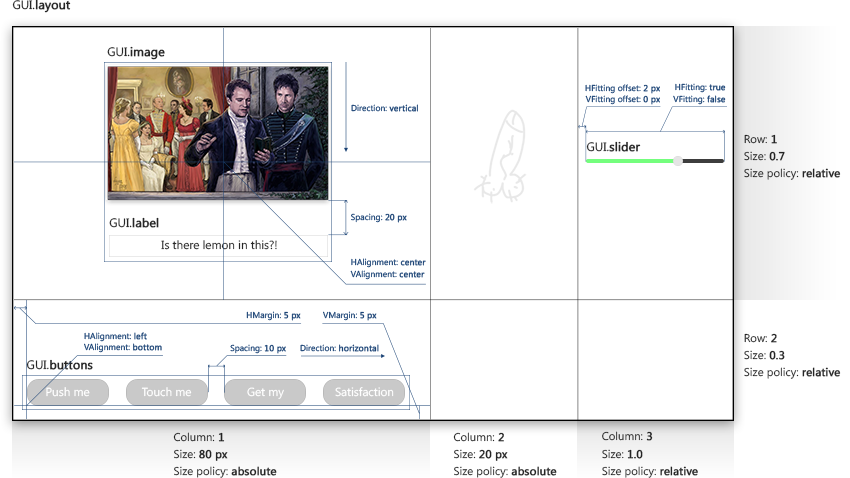Click 'VAlignment: bottom' annotation
The height and width of the screenshot is (478, 850).
(x=123, y=347)
